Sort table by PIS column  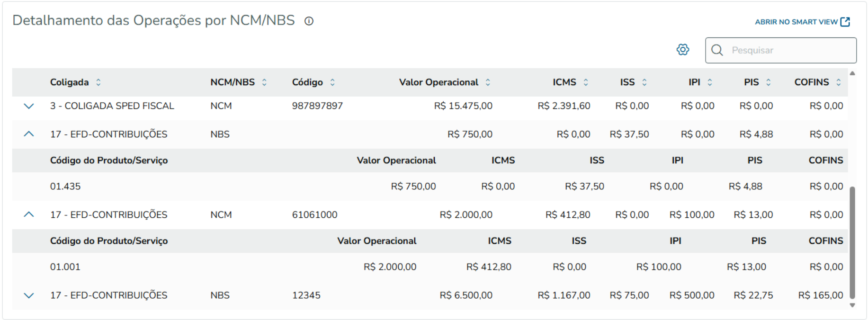click(x=769, y=82)
